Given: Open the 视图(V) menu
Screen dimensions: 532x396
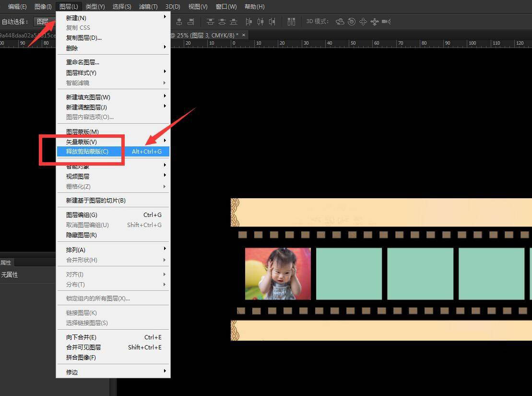Looking at the screenshot, I should tap(198, 6).
